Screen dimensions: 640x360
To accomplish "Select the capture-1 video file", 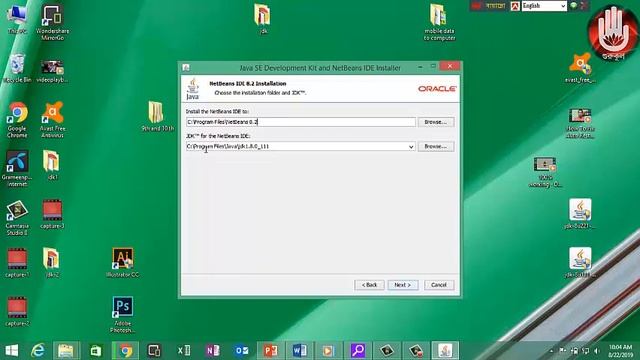I will click(17, 263).
